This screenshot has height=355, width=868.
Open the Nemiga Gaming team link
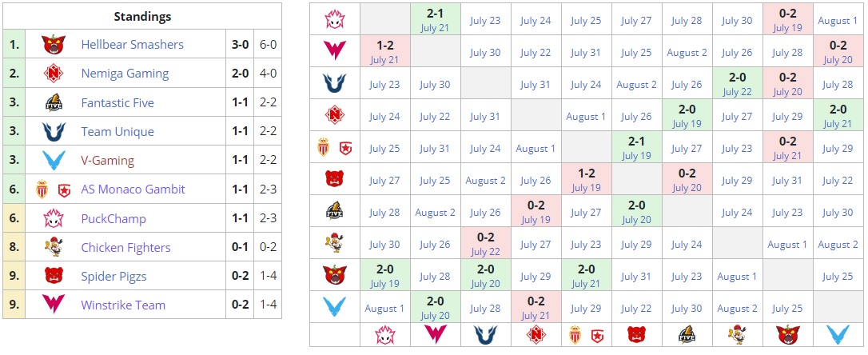tap(125, 74)
